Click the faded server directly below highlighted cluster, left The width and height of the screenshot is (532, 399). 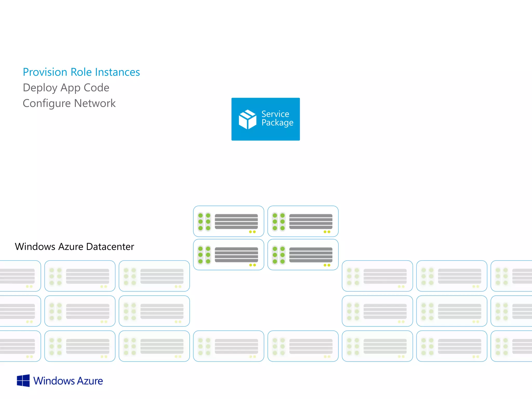click(228, 346)
